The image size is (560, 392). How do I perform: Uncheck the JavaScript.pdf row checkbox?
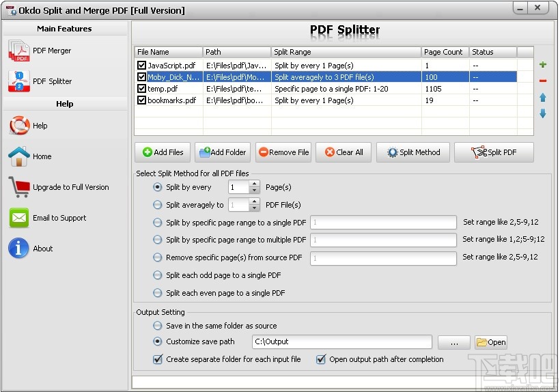pos(141,66)
